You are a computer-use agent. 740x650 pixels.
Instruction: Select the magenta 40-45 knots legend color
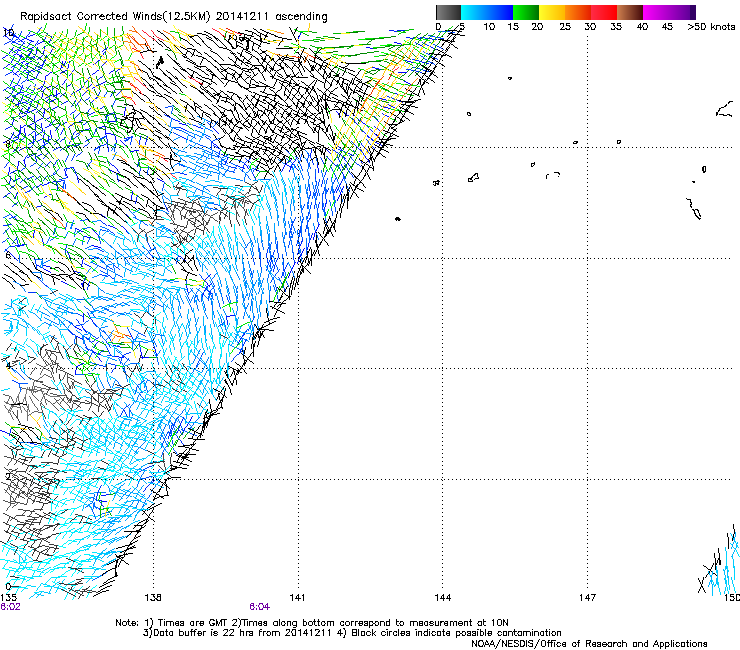point(656,12)
